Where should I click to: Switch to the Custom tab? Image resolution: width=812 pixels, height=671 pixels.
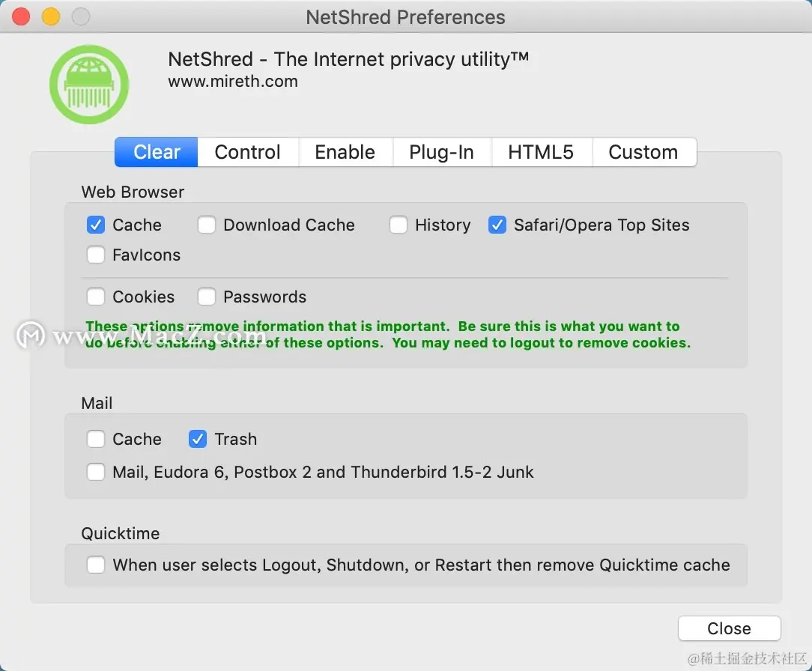coord(643,152)
